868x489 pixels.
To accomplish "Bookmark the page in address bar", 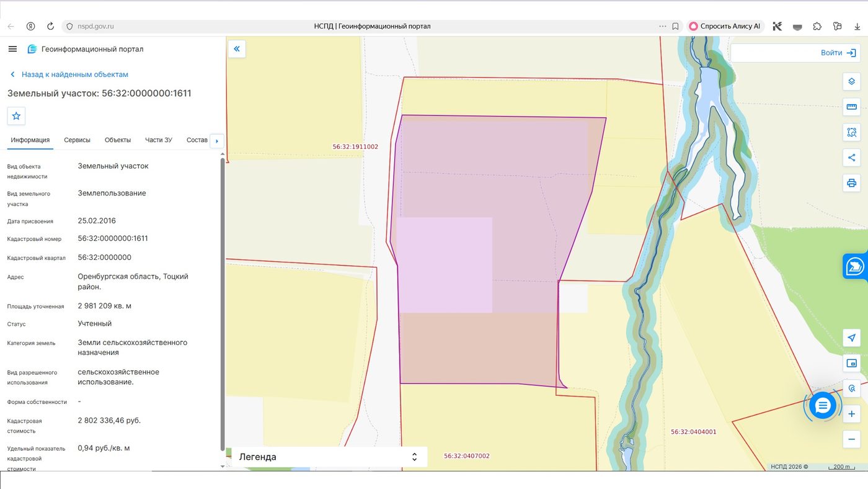I will (x=675, y=27).
